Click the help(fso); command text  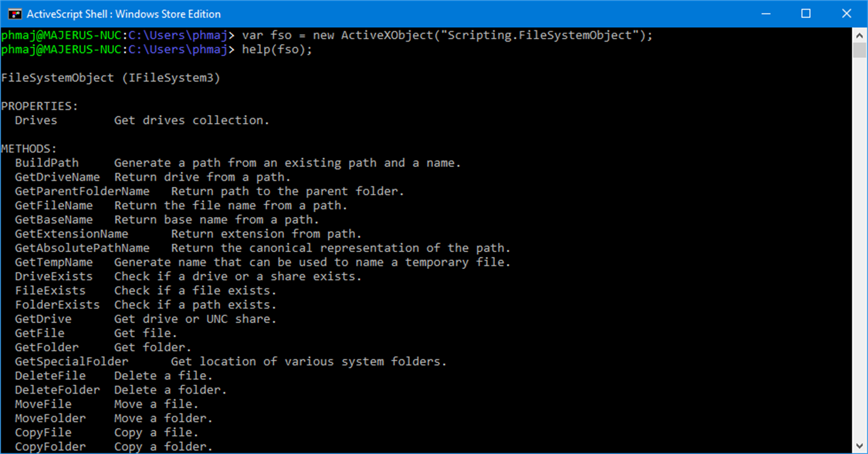277,49
